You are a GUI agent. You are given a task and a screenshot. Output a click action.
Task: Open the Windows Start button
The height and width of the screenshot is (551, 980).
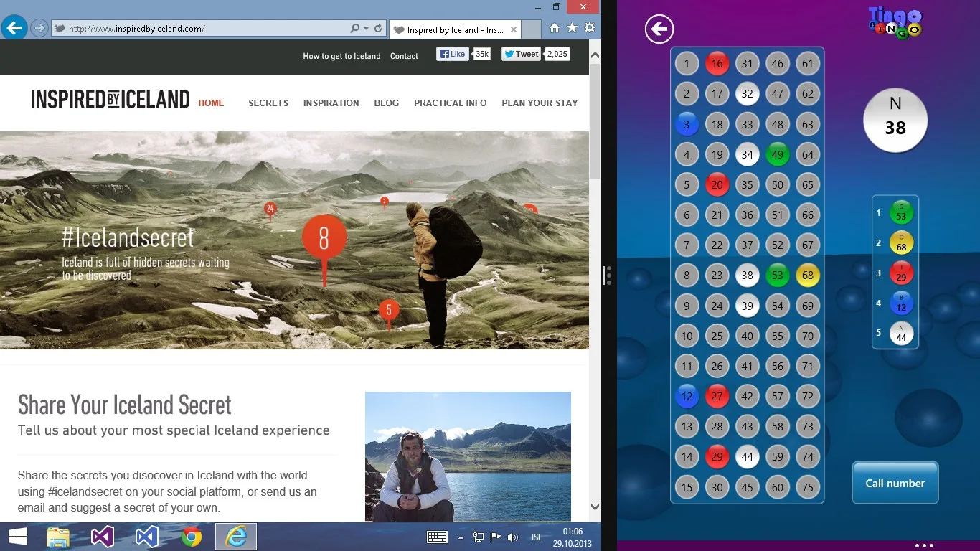pos(17,537)
